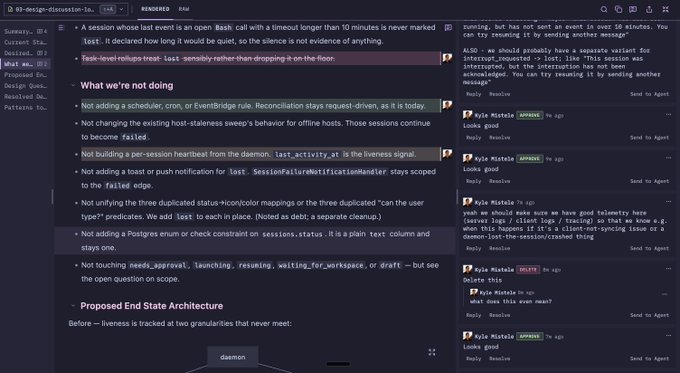The height and width of the screenshot is (373, 680).
Task: Open the search icon in the top toolbar
Action: [x=604, y=9]
